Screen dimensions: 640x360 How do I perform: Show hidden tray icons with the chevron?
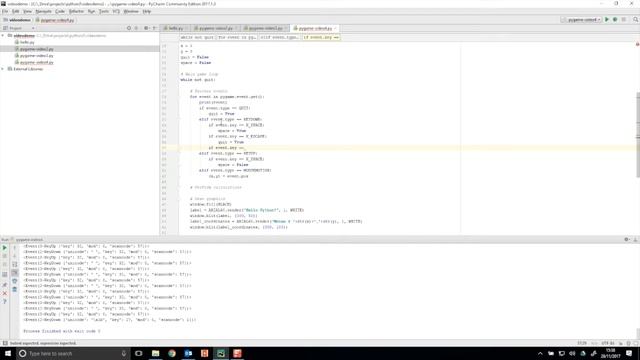[540, 353]
